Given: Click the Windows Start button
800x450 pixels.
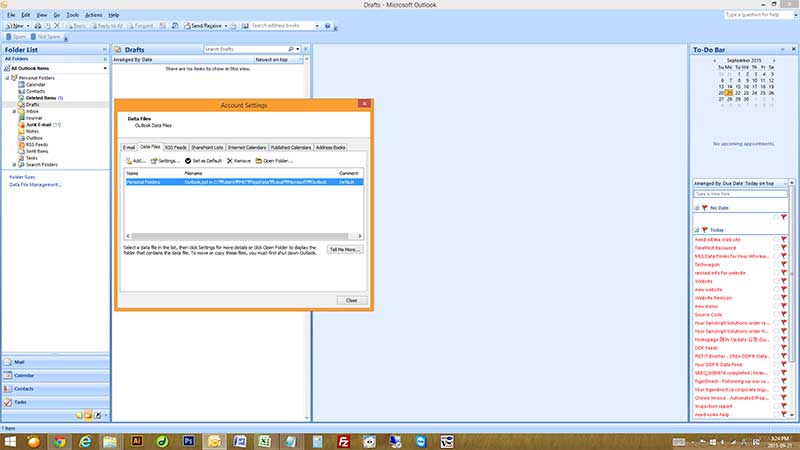Looking at the screenshot, I should 10,441.
